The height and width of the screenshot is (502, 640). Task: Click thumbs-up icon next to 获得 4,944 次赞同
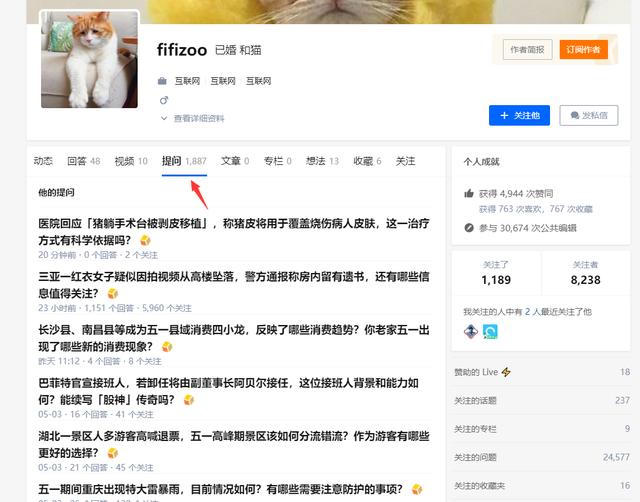tap(469, 193)
